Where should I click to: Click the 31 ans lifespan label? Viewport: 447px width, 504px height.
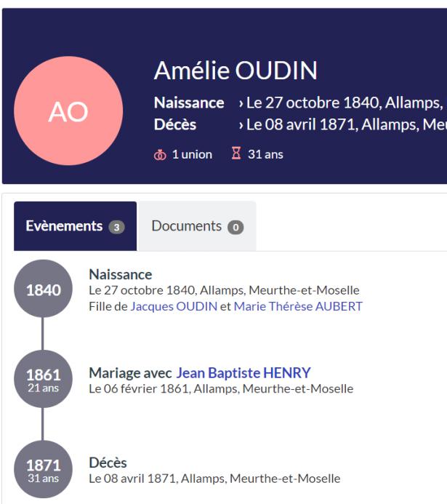[x=265, y=155]
